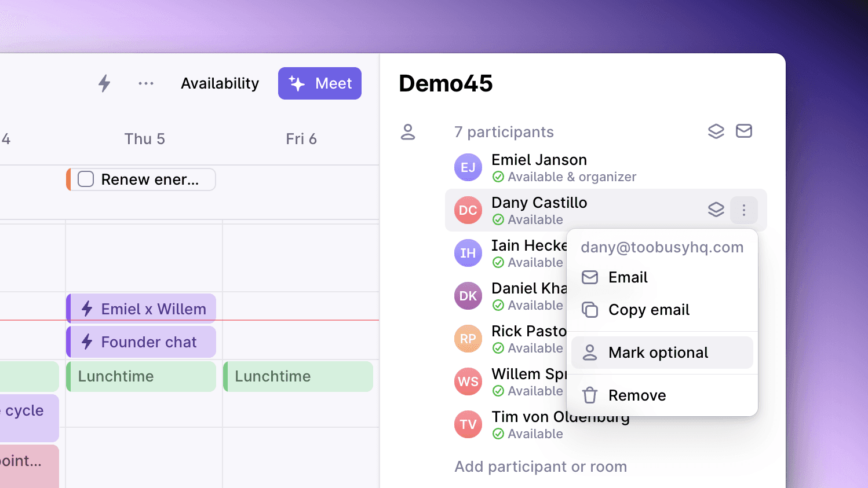Click the person icon beside participants list
This screenshot has width=868, height=488.
pos(408,132)
